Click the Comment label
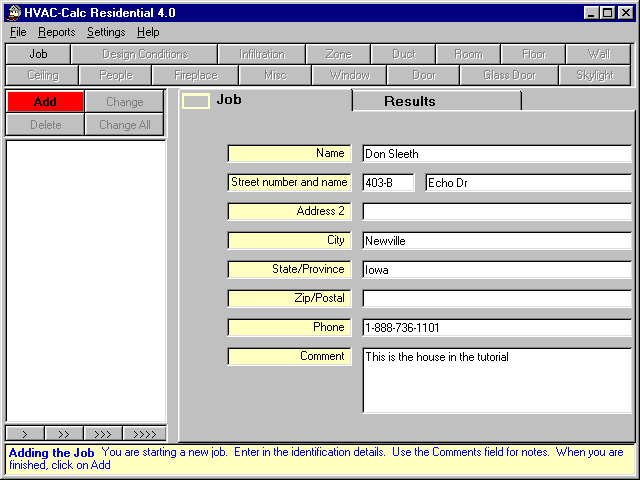 coord(289,356)
